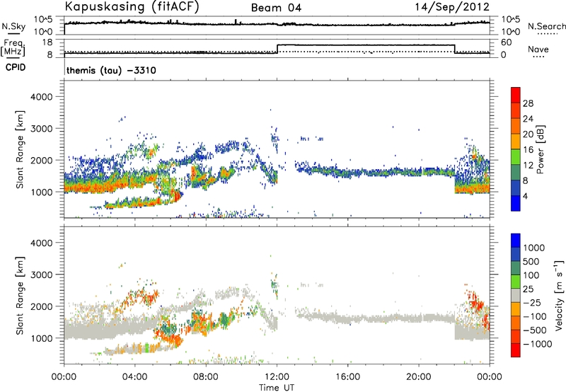
Task: Click the '60' Nave axis tick label
Action: pyautogui.click(x=506, y=42)
